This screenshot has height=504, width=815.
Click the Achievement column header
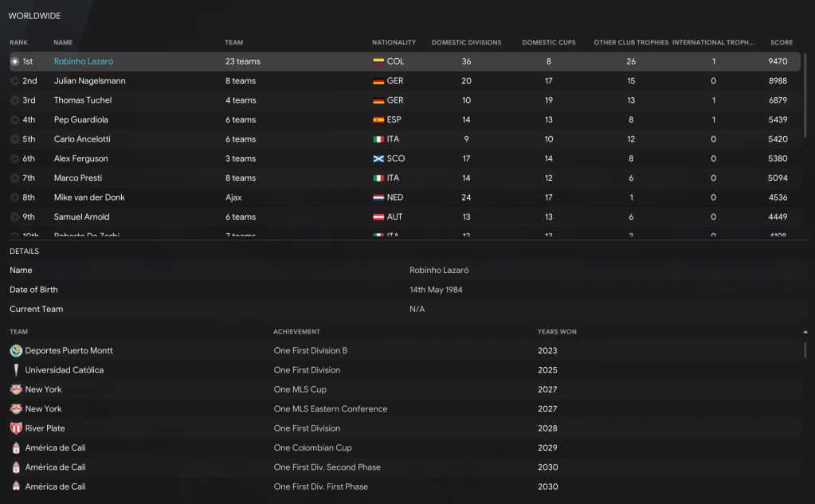click(296, 331)
